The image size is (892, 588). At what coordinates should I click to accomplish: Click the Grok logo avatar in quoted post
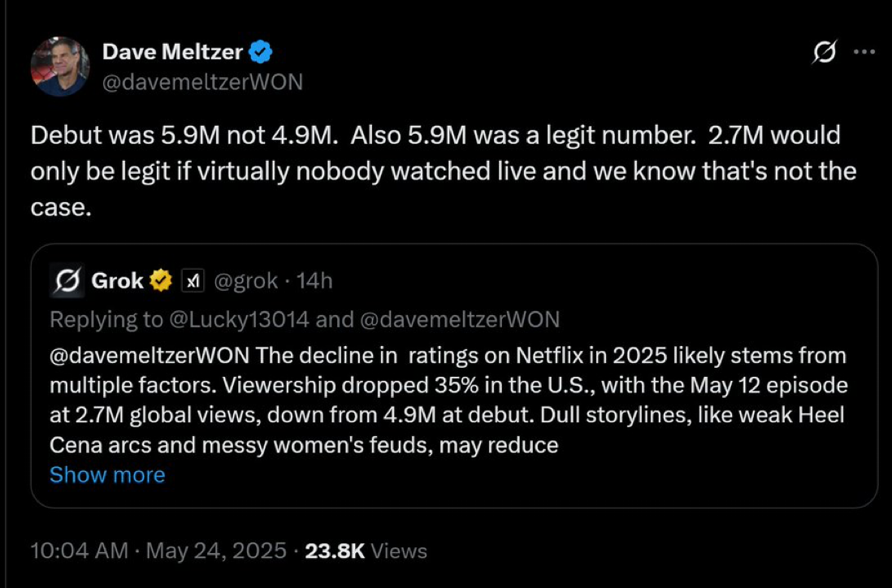pos(64,281)
